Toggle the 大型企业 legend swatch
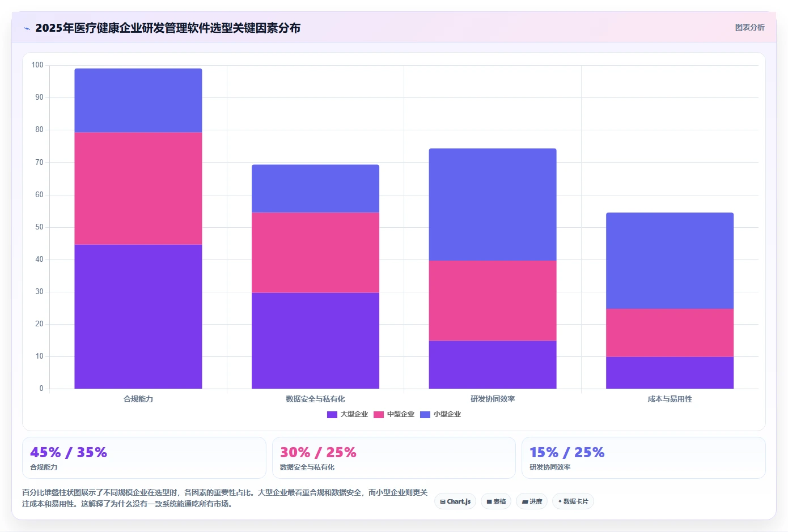Image resolution: width=788 pixels, height=532 pixels. pyautogui.click(x=332, y=415)
